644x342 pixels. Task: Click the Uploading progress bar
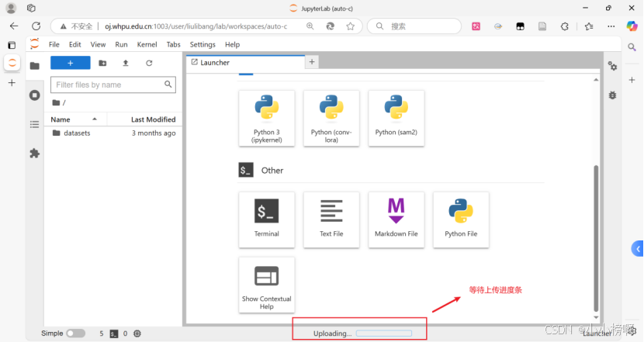(384, 333)
